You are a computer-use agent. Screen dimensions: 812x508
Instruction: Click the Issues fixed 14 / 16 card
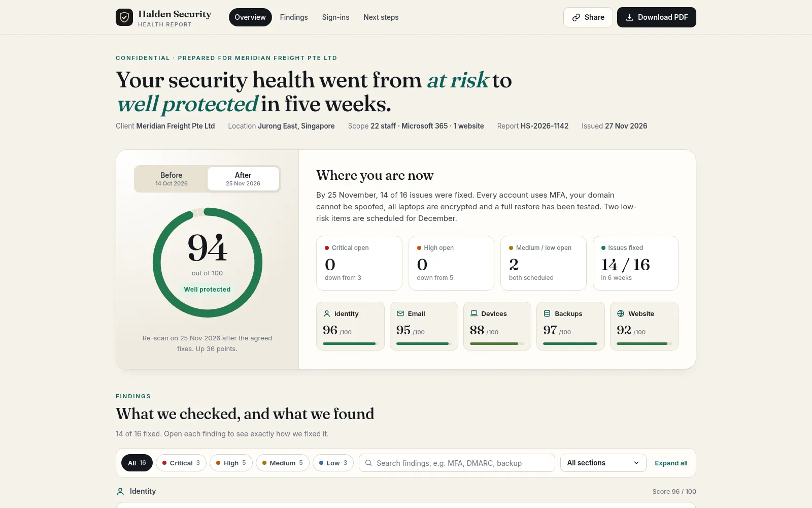tap(635, 263)
